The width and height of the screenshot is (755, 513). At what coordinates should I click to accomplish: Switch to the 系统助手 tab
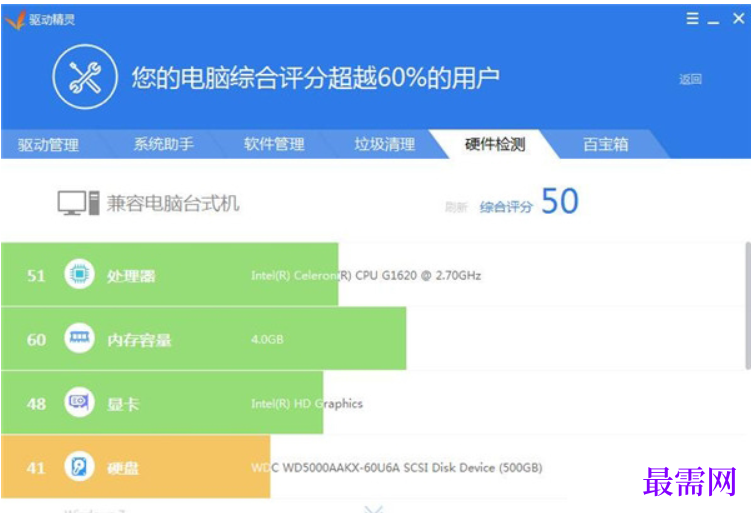pos(164,144)
